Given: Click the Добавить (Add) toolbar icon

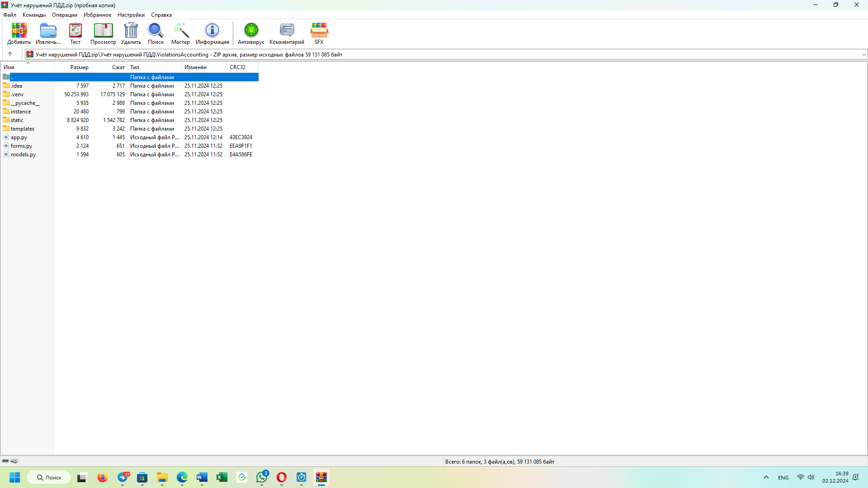Looking at the screenshot, I should [19, 33].
